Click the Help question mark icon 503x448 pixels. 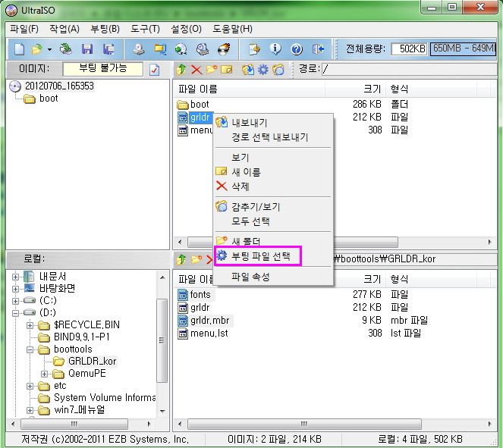(297, 49)
